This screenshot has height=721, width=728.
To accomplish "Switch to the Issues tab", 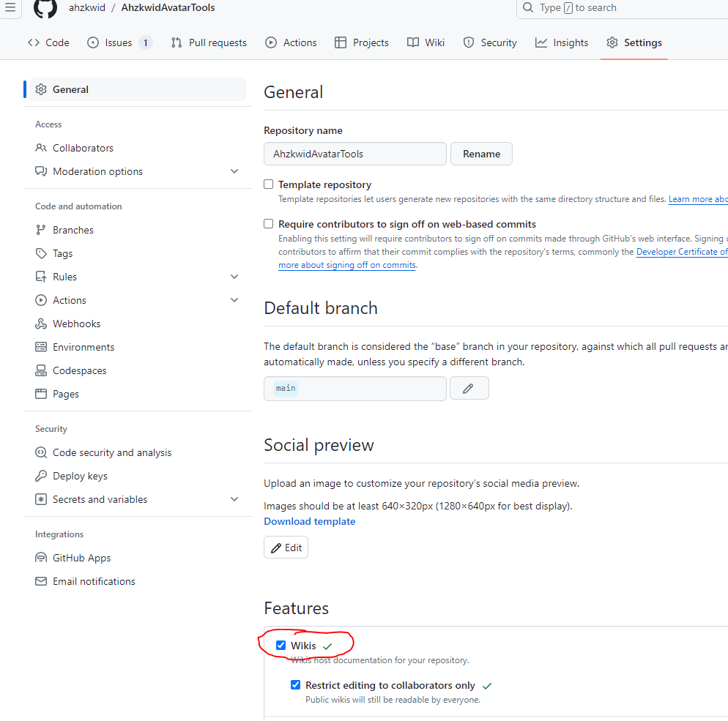I will tap(119, 42).
